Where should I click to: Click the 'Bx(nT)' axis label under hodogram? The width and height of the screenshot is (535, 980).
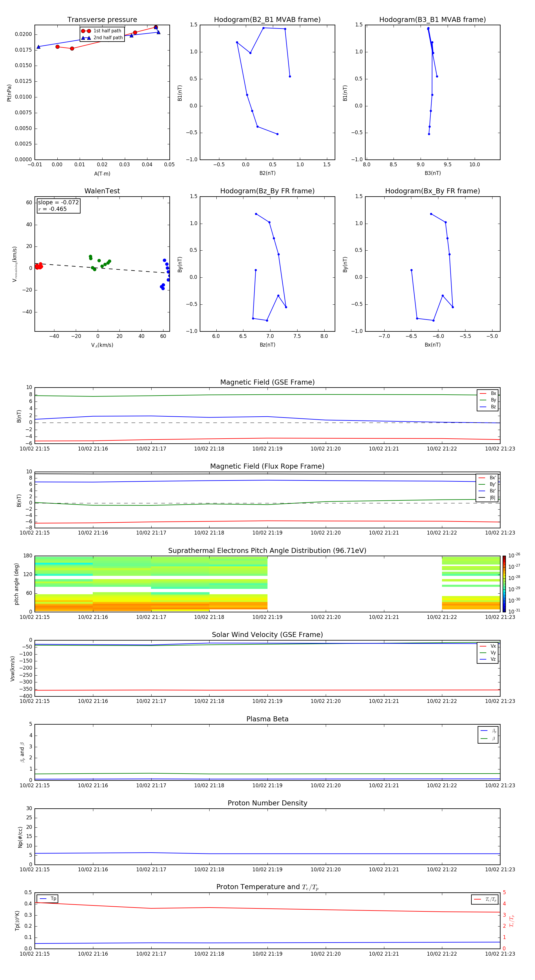432,345
